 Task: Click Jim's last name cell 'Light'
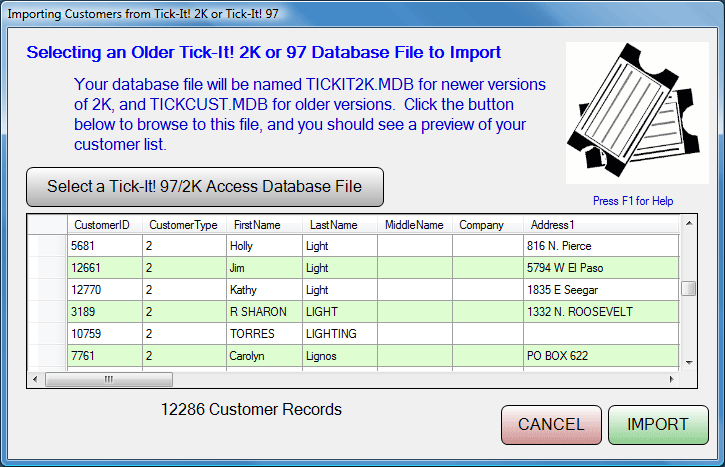(x=340, y=268)
